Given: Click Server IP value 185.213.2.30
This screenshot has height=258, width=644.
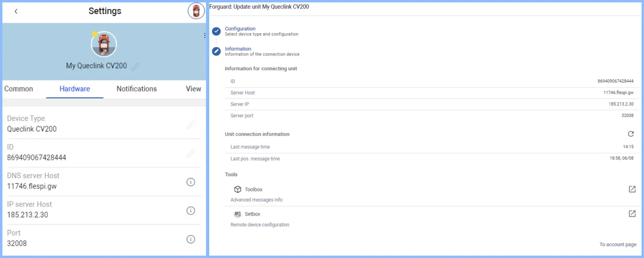Looking at the screenshot, I should coord(621,104).
